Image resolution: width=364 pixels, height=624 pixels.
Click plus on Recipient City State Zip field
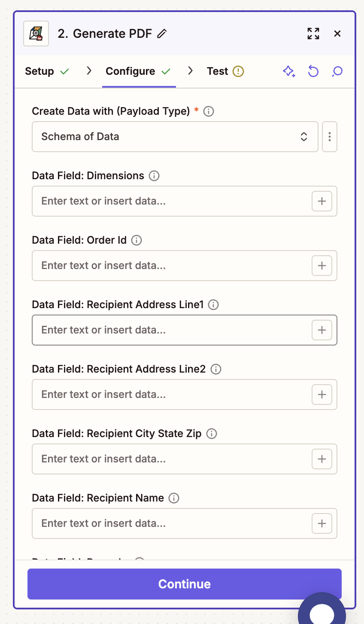tap(322, 459)
